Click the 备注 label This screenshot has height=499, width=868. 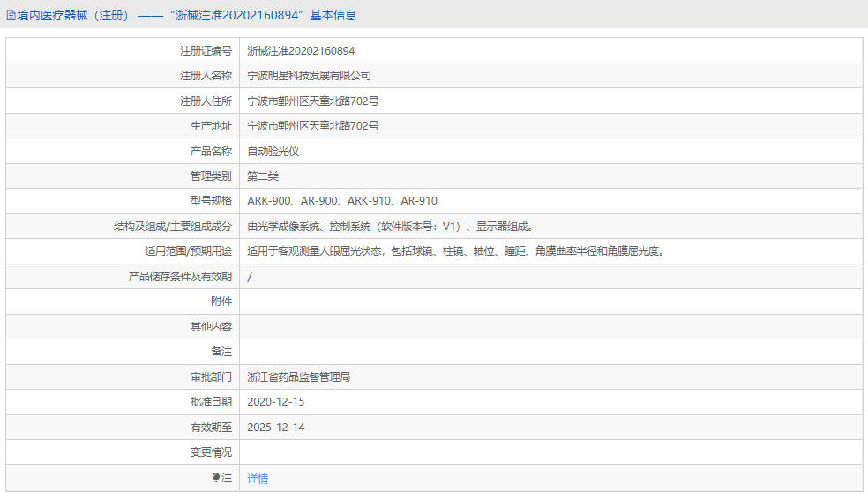221,352
